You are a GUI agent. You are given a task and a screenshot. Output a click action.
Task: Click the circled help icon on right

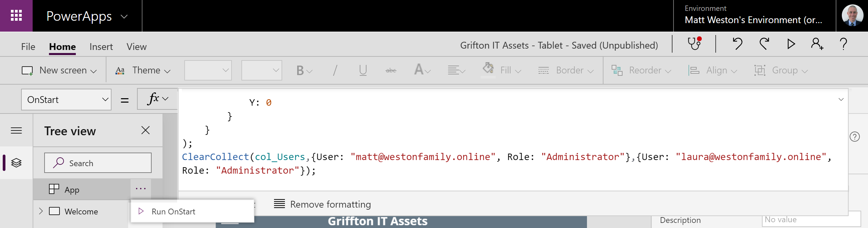tap(855, 137)
